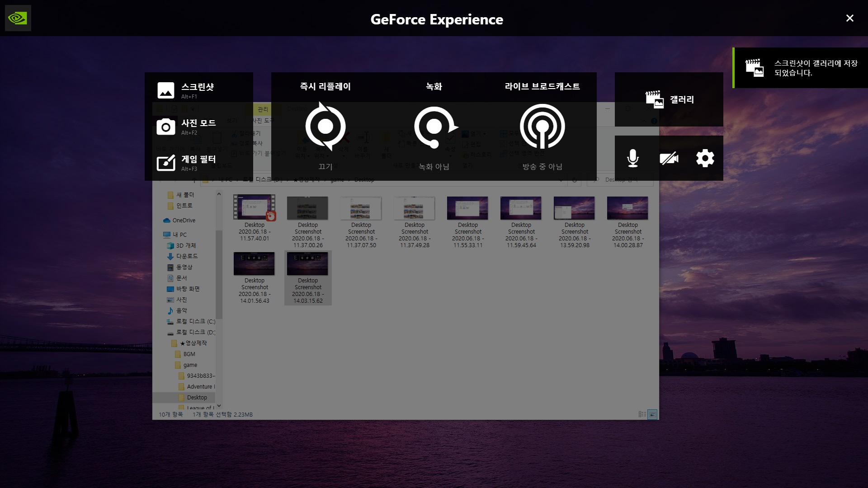This screenshot has height=488, width=868.
Task: Toggle the camera overlay icon
Action: (669, 158)
